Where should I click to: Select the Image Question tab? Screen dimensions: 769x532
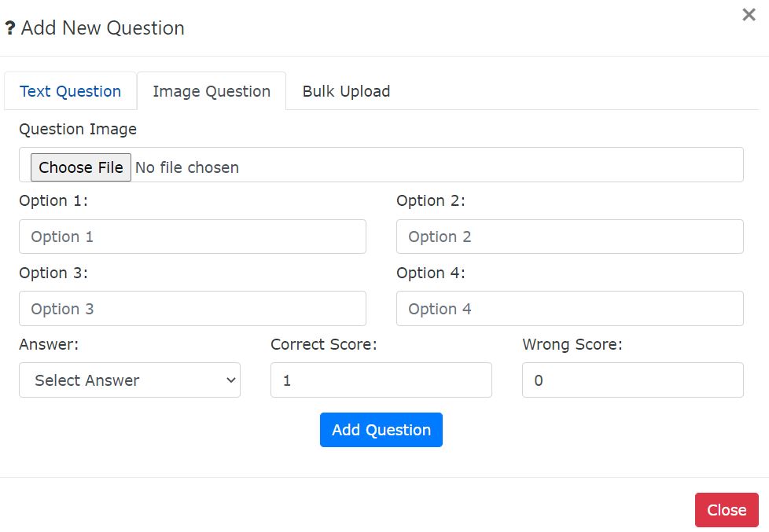tap(212, 91)
